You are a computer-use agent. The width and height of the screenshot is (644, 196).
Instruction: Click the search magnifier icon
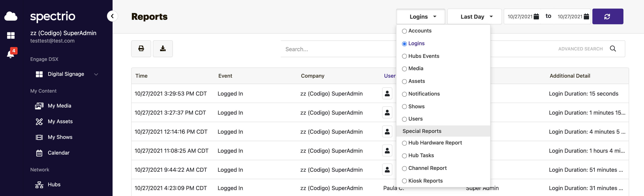click(613, 49)
